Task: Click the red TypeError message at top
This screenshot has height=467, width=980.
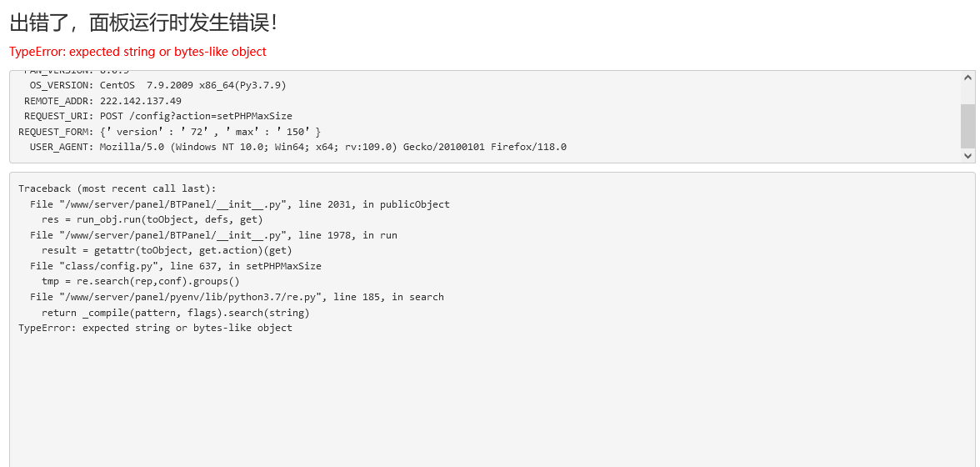Action: coord(137,52)
